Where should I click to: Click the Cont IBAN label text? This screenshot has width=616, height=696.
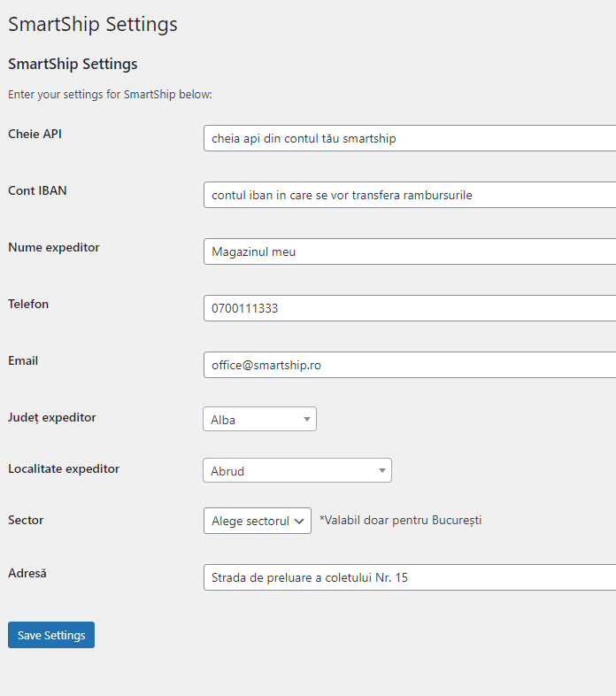[x=37, y=190]
